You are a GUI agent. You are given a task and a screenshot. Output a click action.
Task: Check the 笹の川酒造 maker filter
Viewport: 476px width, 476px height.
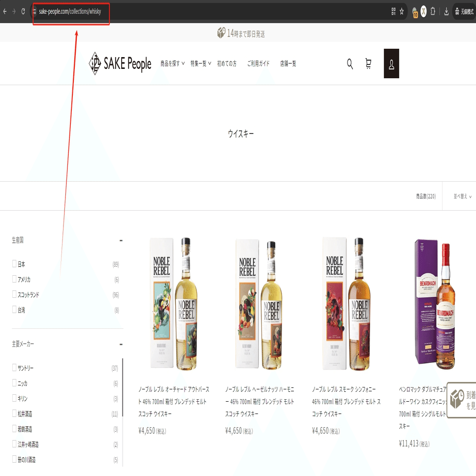point(14,459)
